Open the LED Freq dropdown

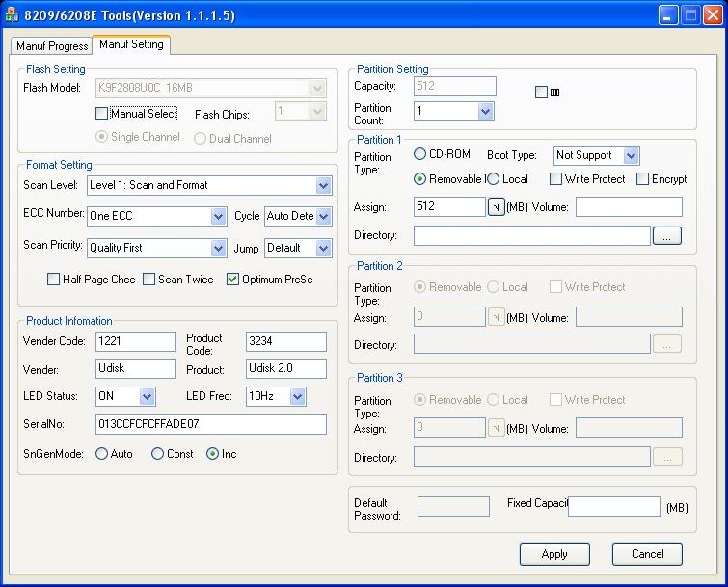coord(297,396)
